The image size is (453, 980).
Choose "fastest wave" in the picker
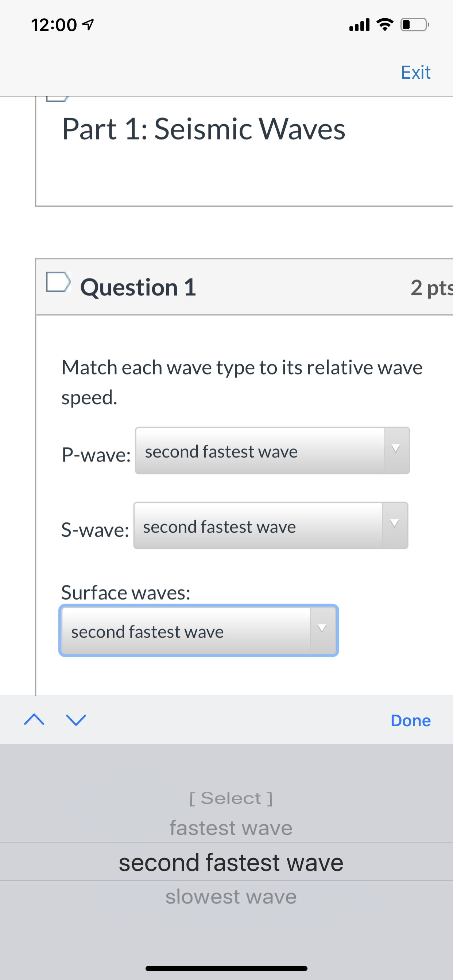point(231,828)
